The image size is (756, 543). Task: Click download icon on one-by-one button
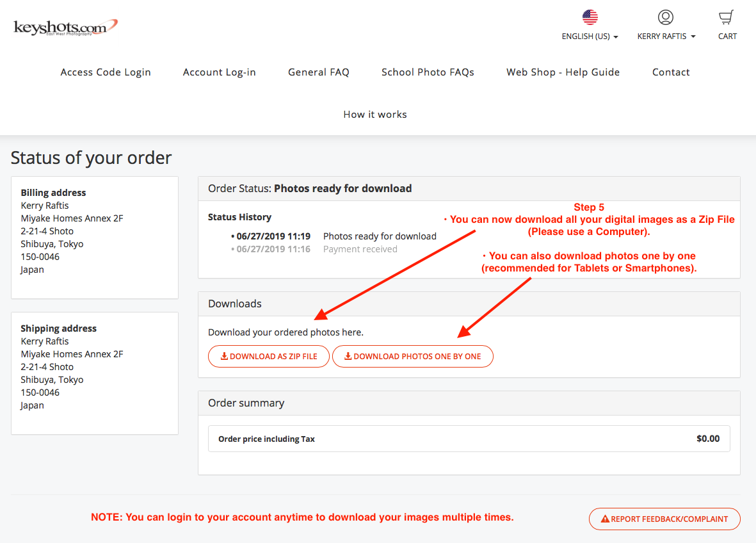(348, 357)
